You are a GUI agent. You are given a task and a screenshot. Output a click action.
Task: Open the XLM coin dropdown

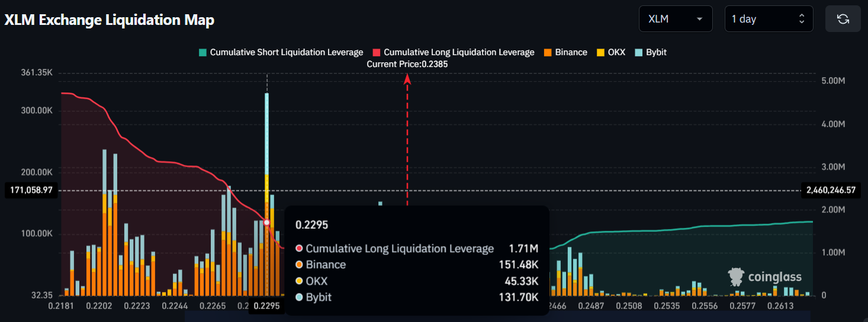pyautogui.click(x=676, y=19)
